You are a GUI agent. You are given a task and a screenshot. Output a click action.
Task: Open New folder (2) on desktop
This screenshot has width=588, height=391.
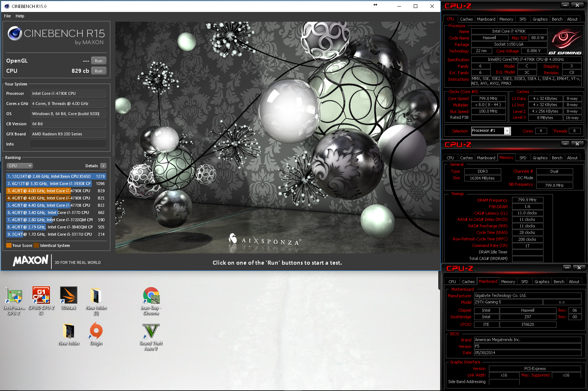tap(96, 300)
